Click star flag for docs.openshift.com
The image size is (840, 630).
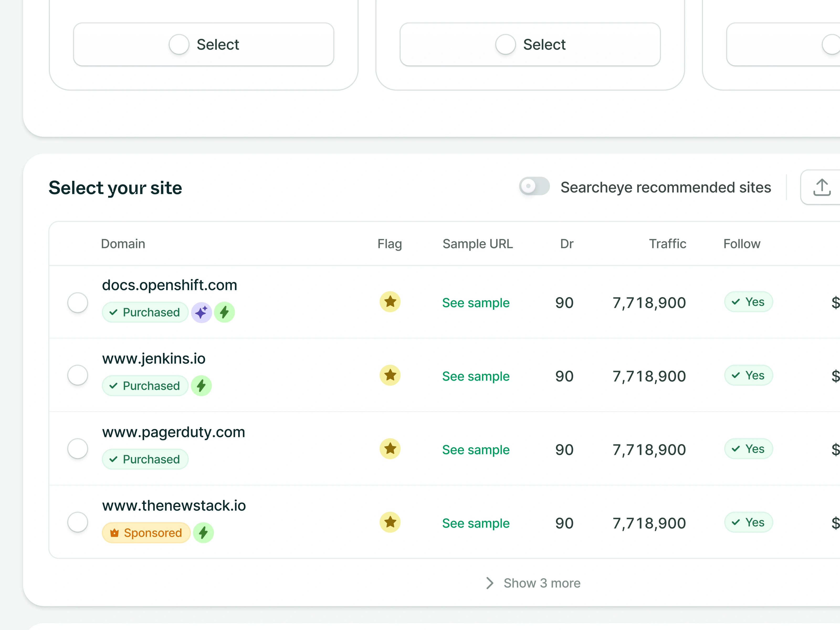pos(390,302)
